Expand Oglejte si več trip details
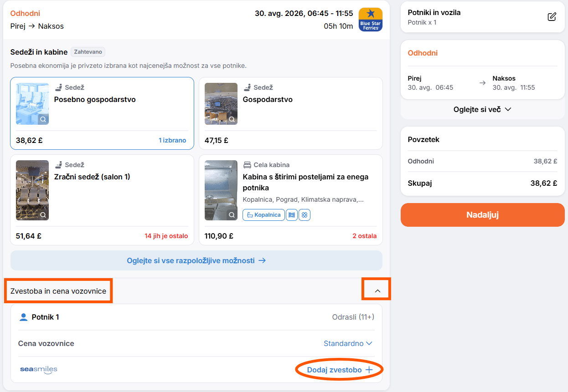Viewport: 568px width, 392px height. (482, 109)
